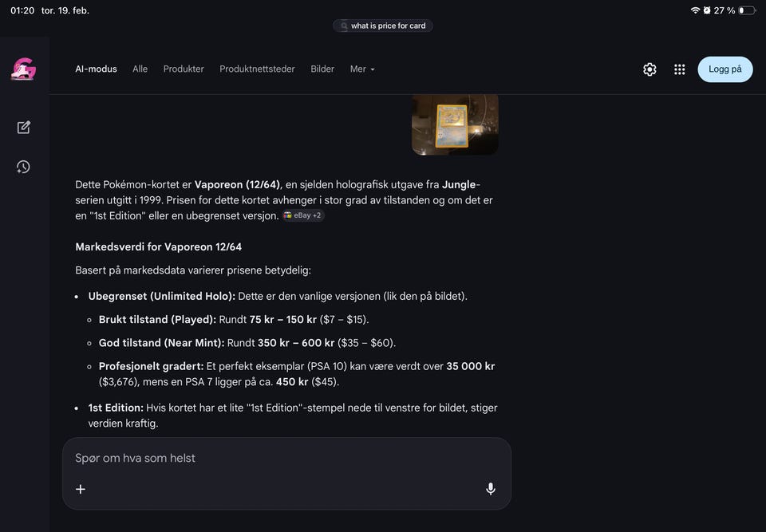Tap the alarm status icon
Image resolution: width=766 pixels, height=532 pixels.
pos(707,10)
